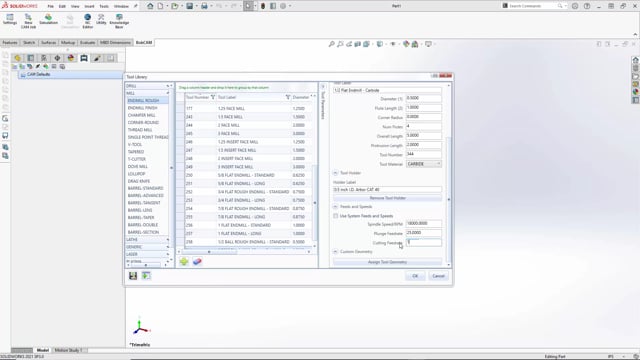Open the View menu
640x360 pixels.
(75, 6)
